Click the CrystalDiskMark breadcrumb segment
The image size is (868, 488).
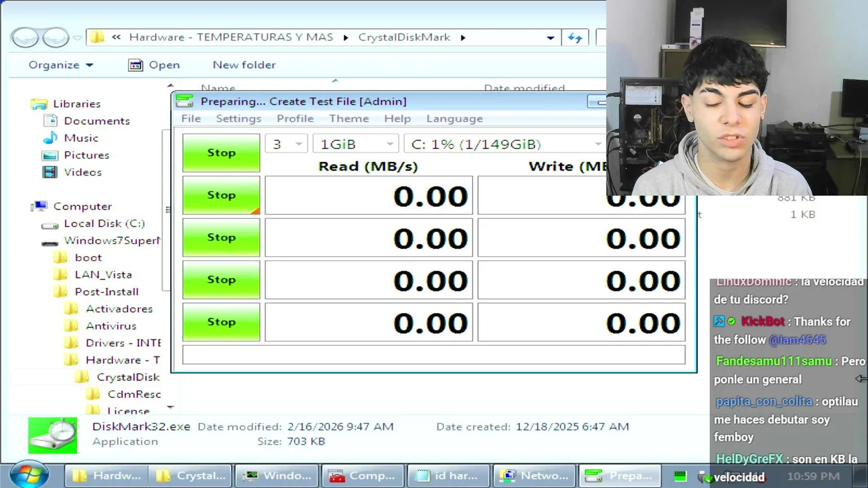click(x=404, y=37)
